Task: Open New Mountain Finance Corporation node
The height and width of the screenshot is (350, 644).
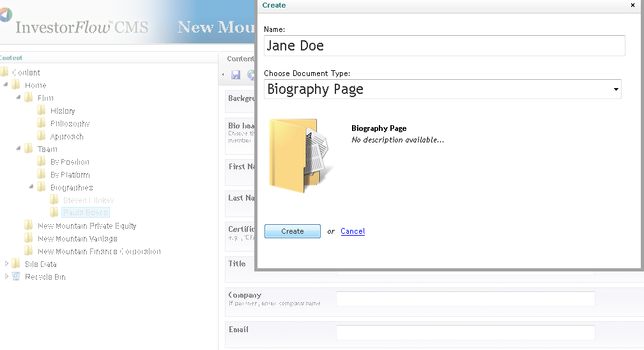Action: click(99, 252)
